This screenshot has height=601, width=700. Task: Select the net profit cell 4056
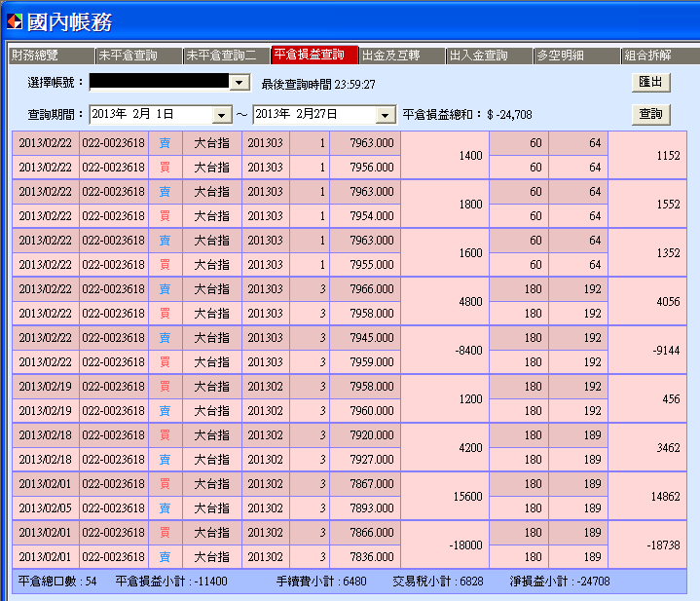[647, 301]
